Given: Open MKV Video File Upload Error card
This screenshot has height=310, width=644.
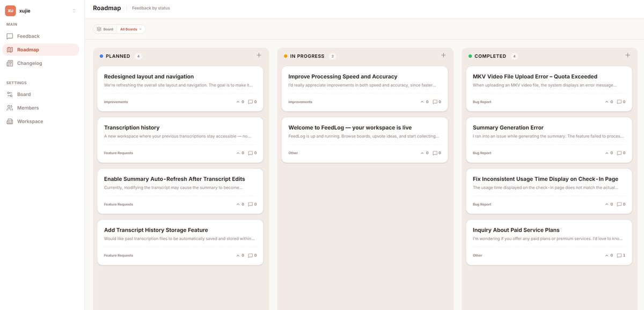Looking at the screenshot, I should [x=549, y=88].
